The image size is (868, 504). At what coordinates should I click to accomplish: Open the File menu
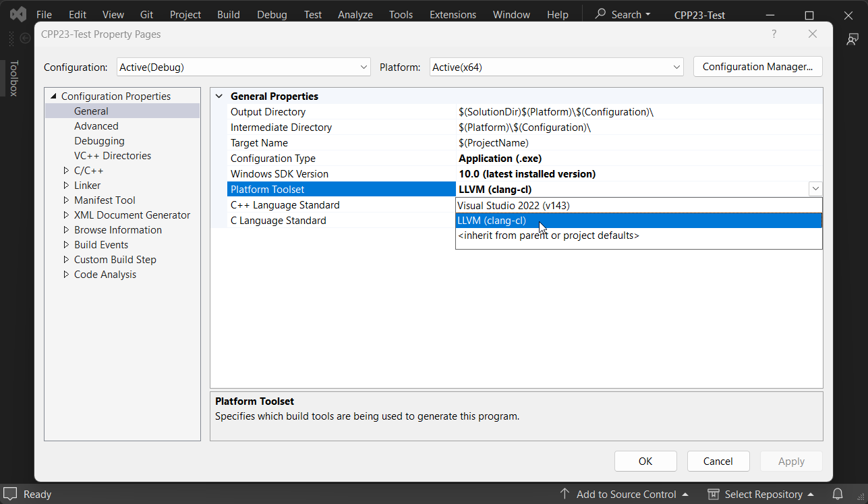coord(44,14)
